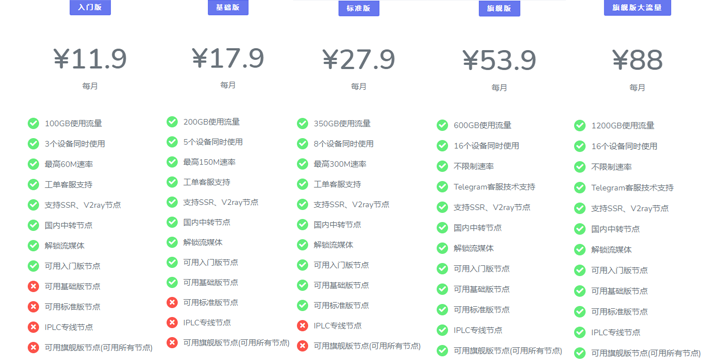Screen dimensions: 720x360
Task: Click check beside Telegram客服技术支持 in ¥88 plan
Action: (x=580, y=188)
